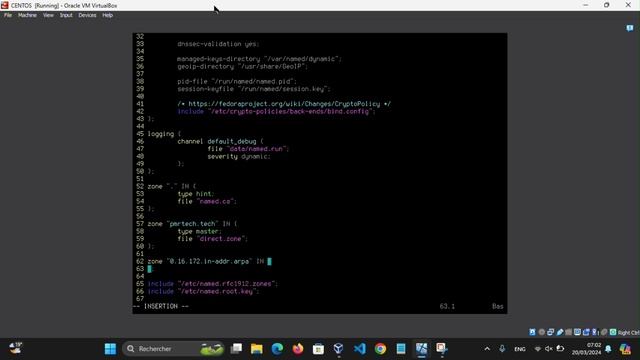Click the display settings status icon

pos(578,332)
